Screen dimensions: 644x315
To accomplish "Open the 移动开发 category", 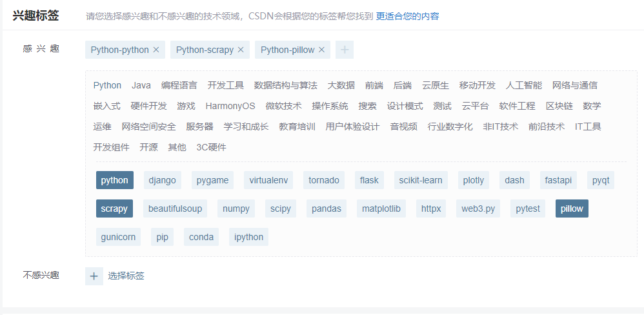I will coord(478,85).
